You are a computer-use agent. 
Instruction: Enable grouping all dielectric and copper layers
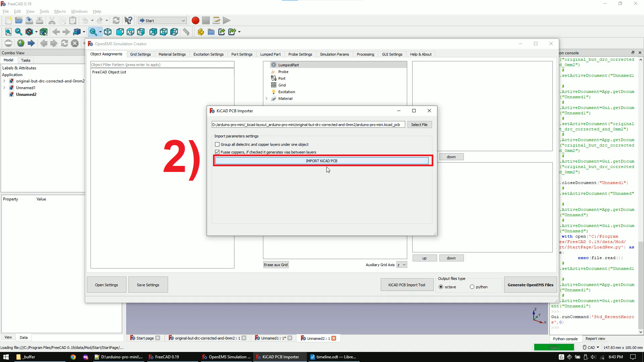tap(217, 144)
